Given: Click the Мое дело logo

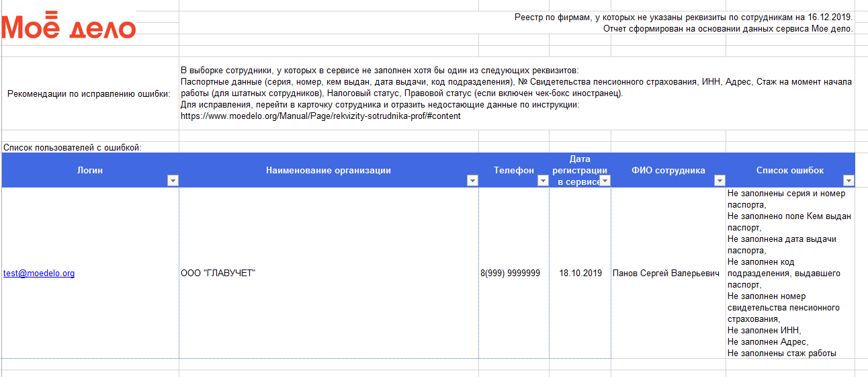Looking at the screenshot, I should click(69, 27).
